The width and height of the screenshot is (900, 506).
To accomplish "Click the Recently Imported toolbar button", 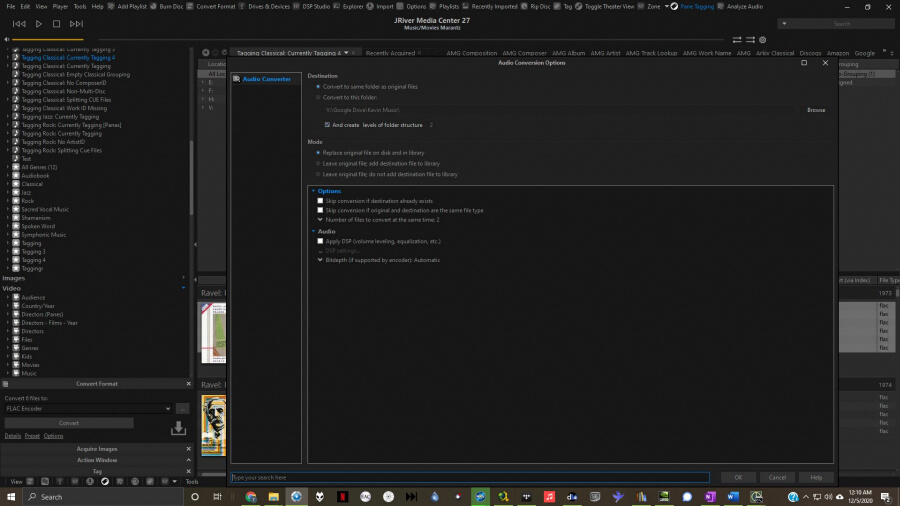I will pyautogui.click(x=490, y=6).
